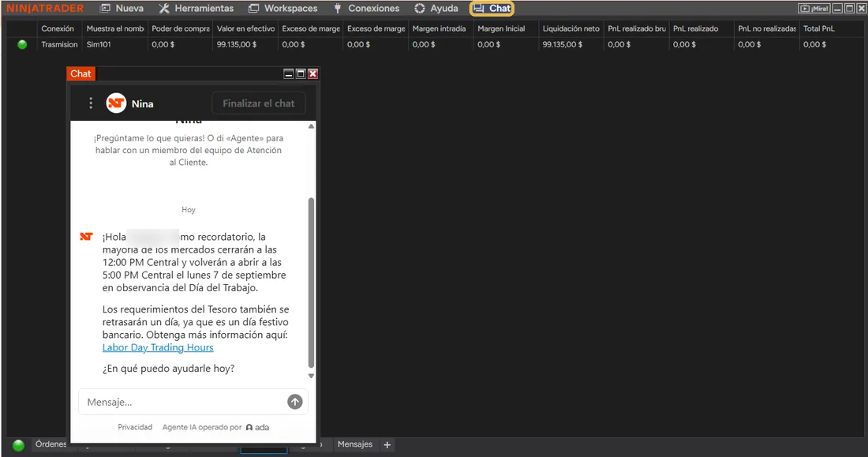Minimize the main NinjaTrader window
Viewport: 868px width, 457px height.
pos(837,9)
